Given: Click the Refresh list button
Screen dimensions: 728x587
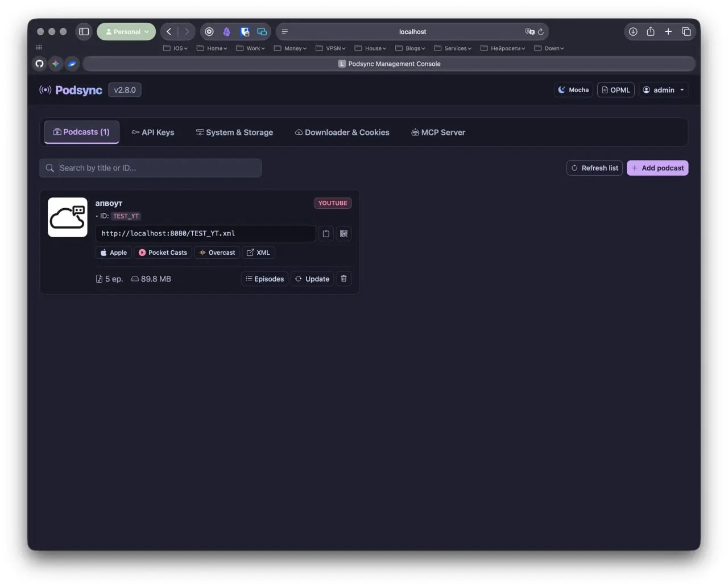Looking at the screenshot, I should (594, 168).
